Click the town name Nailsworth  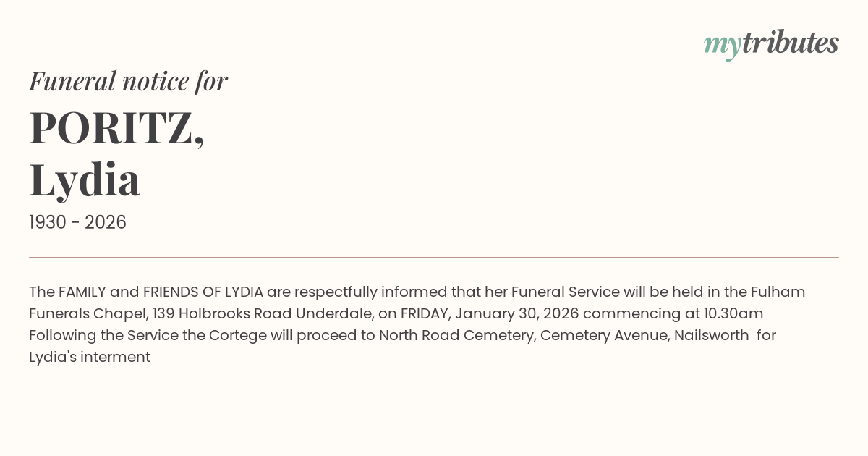pyautogui.click(x=711, y=335)
